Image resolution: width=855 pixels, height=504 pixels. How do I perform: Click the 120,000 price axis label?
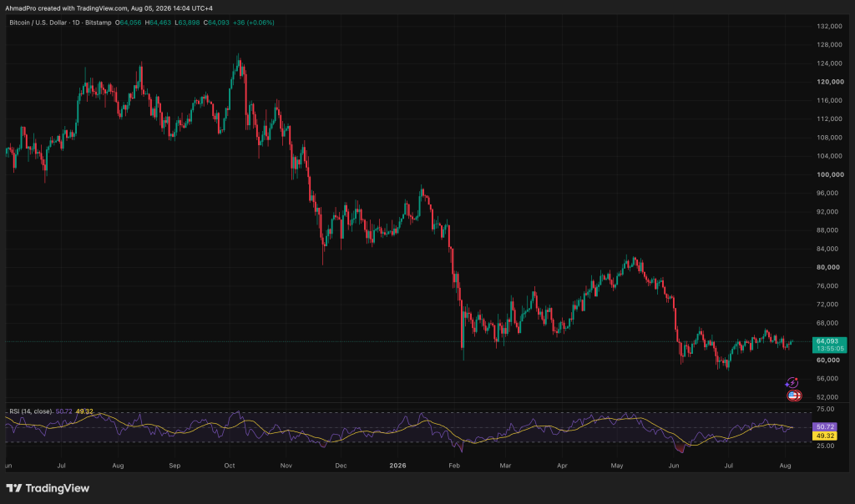829,82
